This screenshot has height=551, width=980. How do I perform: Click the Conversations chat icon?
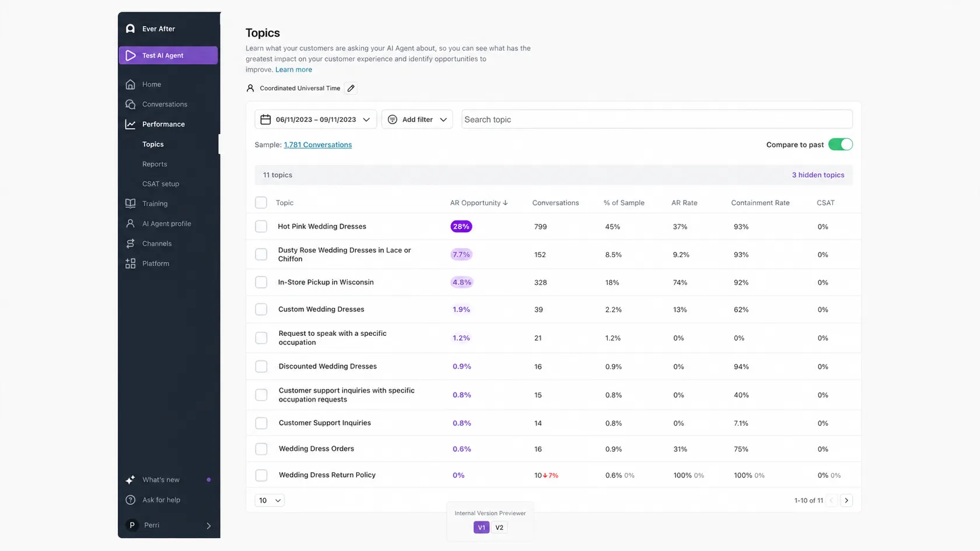coord(131,104)
